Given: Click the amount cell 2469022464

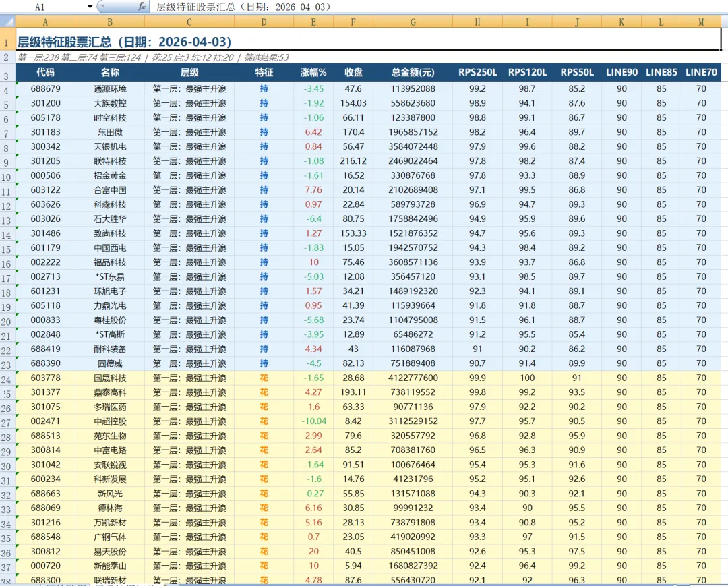Looking at the screenshot, I should 413,160.
